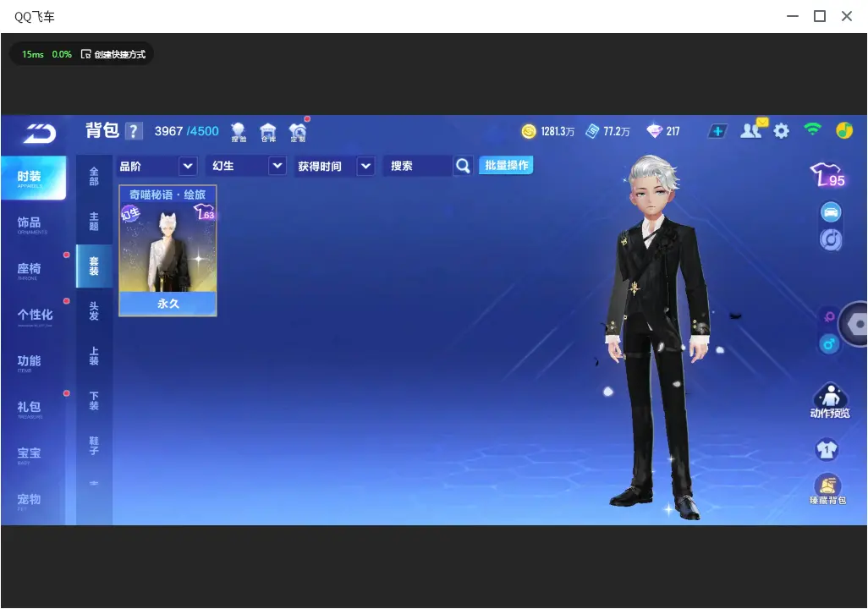Screen dimensions: 868x609
Task: Click the hexagon floating side handle
Action: click(x=856, y=324)
